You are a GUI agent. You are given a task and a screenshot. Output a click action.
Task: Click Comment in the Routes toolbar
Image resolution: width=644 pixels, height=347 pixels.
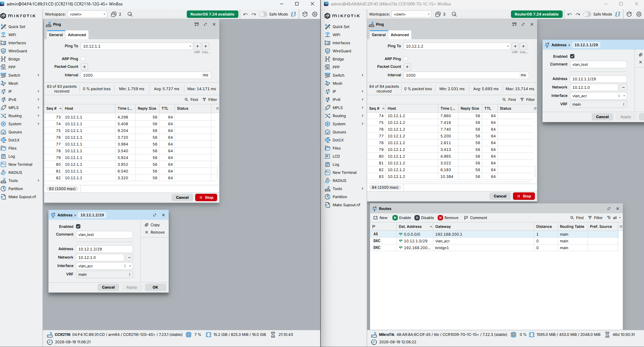475,218
